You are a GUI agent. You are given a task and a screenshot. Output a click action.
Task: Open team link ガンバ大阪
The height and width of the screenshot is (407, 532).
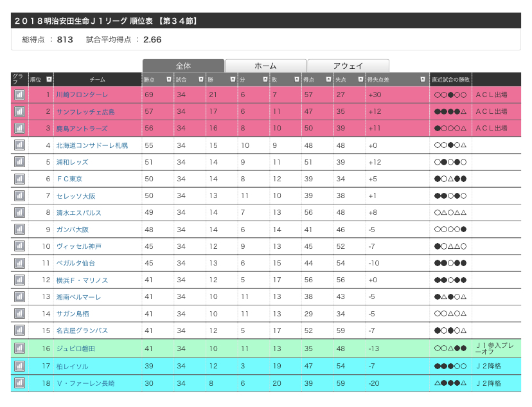(72, 230)
